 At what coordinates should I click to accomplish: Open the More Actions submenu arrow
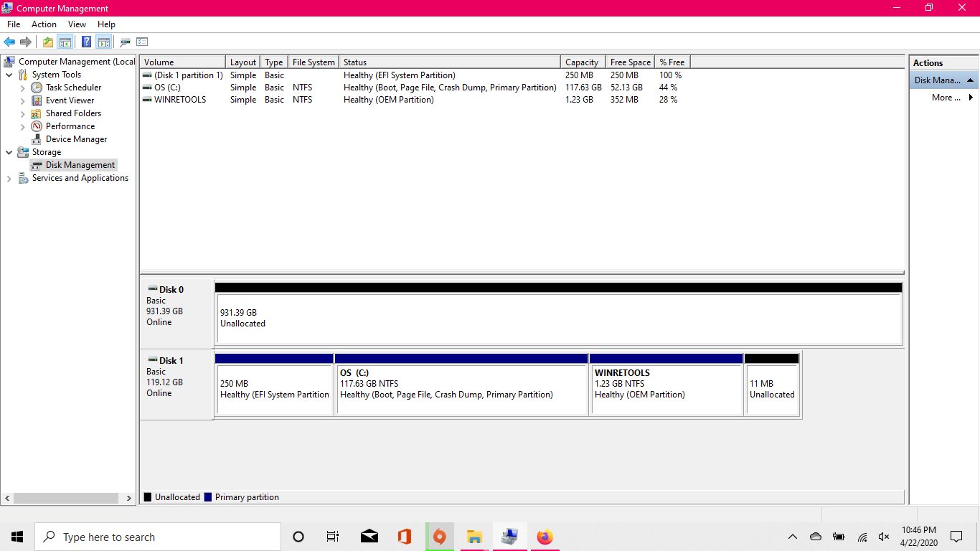[x=971, y=98]
